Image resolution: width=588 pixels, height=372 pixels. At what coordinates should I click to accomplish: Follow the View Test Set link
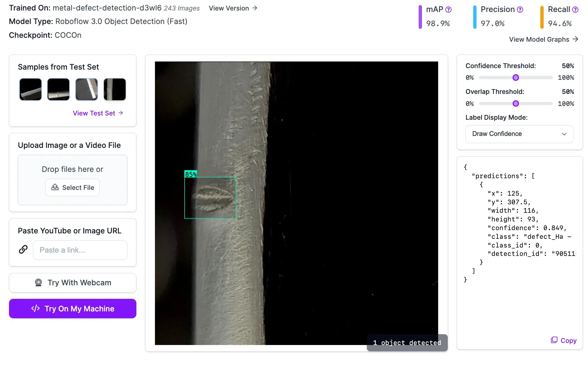tap(98, 113)
